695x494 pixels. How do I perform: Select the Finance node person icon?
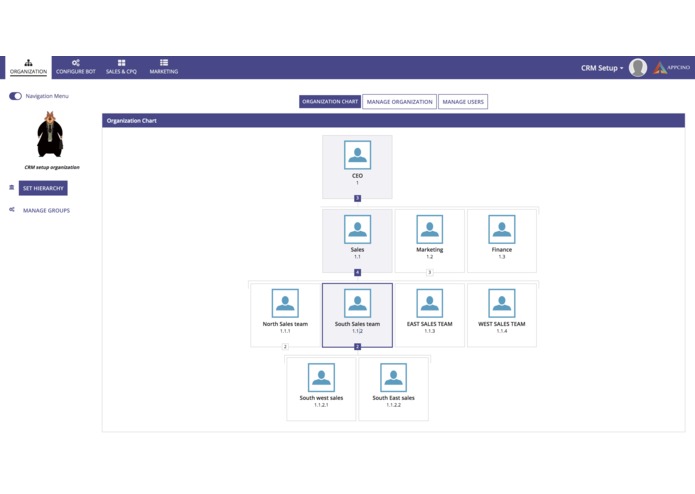[502, 229]
